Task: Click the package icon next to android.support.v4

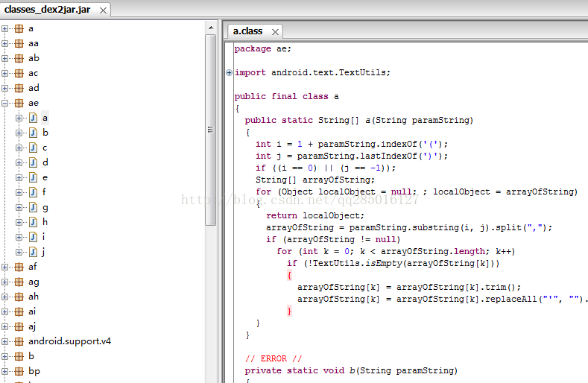Action: point(18,341)
